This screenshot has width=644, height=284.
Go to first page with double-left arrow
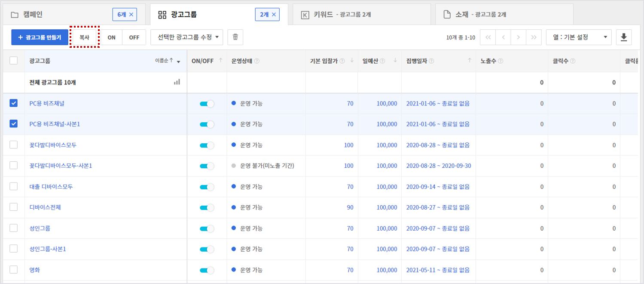pyautogui.click(x=488, y=37)
